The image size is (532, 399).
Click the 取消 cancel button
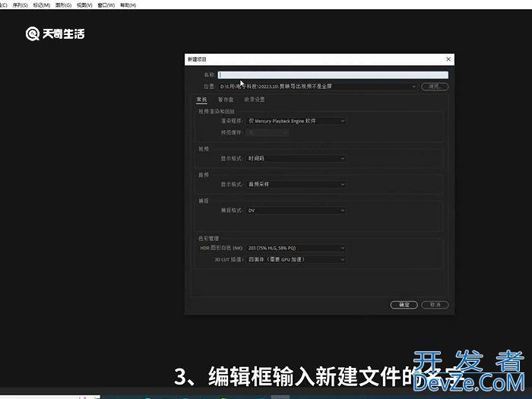pos(435,305)
